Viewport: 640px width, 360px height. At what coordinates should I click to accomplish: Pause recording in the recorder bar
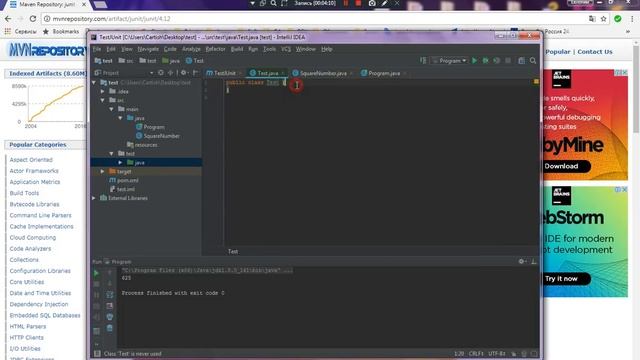point(346,3)
